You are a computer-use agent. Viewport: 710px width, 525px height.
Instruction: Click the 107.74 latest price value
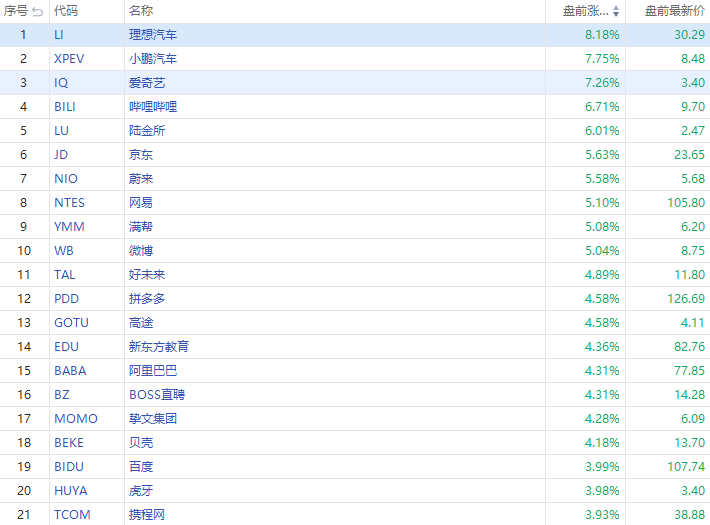(x=686, y=467)
